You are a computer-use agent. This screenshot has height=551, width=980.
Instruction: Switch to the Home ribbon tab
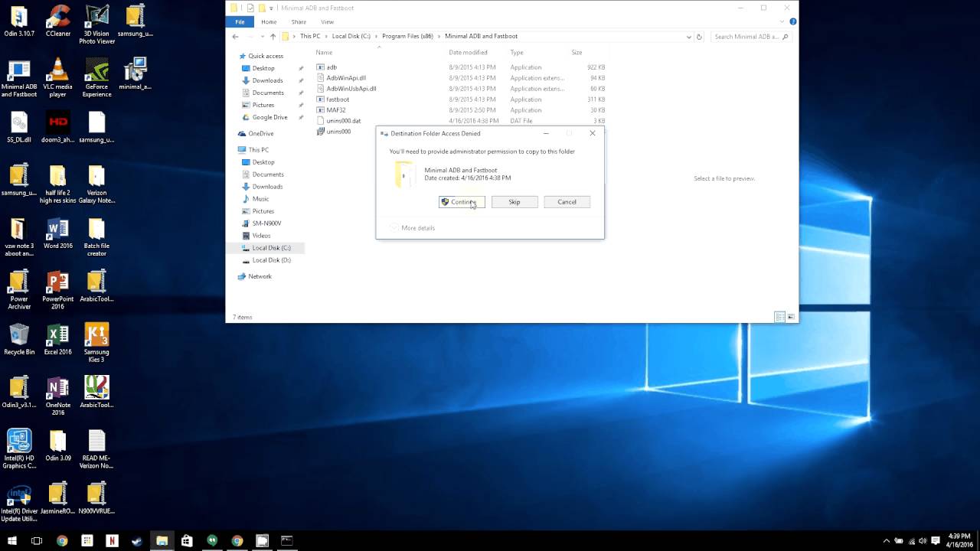(x=269, y=22)
